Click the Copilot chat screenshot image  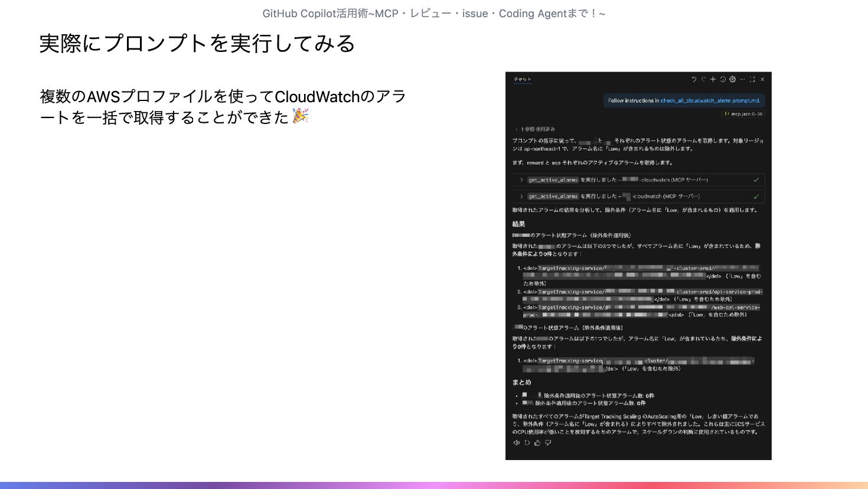(638, 266)
